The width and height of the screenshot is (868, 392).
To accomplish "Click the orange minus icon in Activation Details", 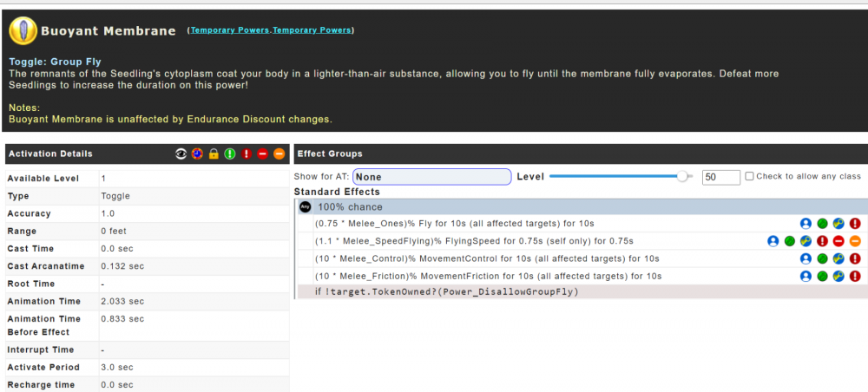I will tap(279, 154).
